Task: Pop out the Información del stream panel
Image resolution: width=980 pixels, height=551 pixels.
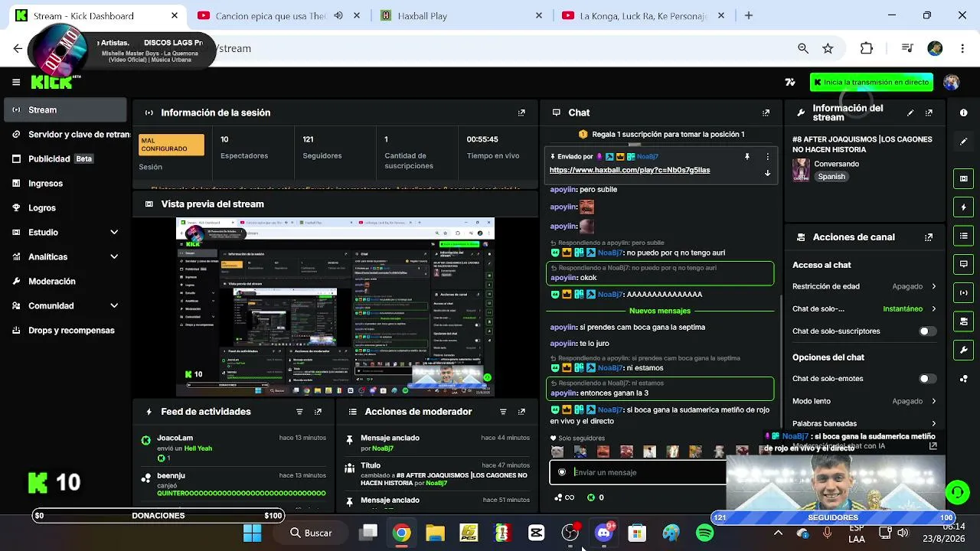Action: point(929,112)
